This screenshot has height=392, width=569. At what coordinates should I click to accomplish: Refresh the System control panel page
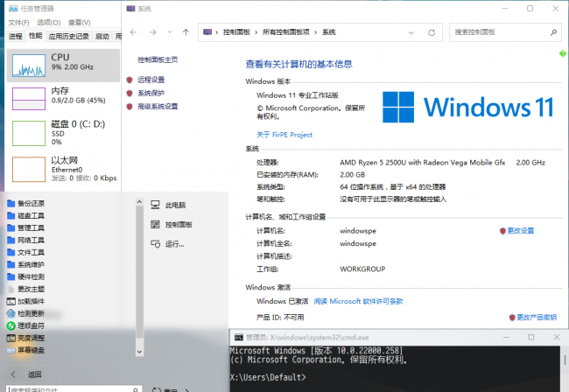pos(432,32)
